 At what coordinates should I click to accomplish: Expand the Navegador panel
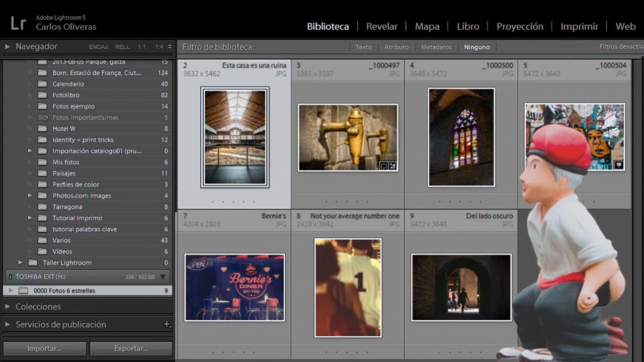click(8, 47)
